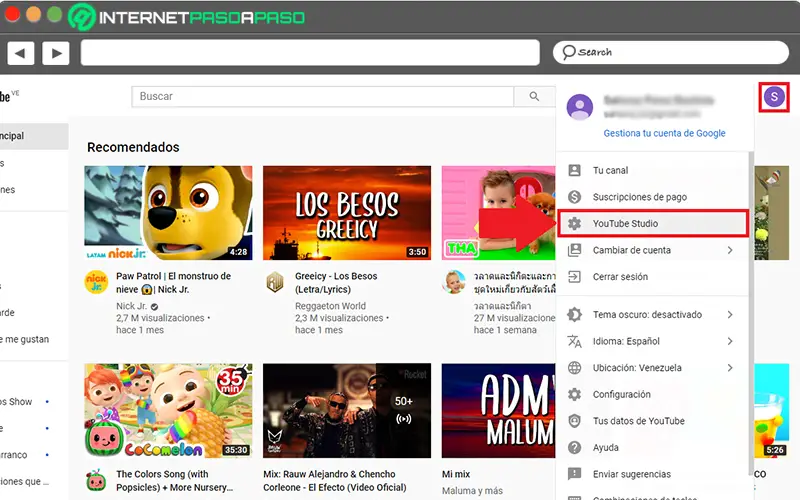Screen dimensions: 800x500
Task: Click the Recomendados heading
Action: point(133,147)
